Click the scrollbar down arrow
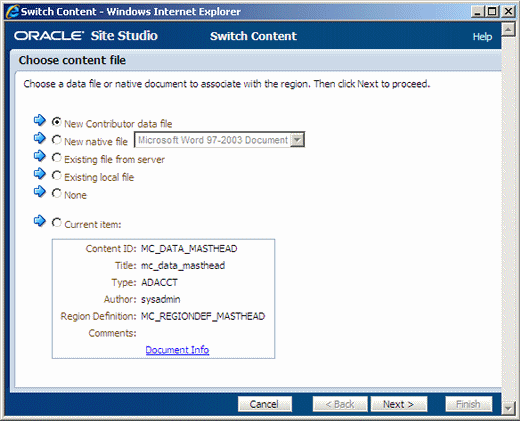Viewport: 520px width, 421px height. click(x=508, y=408)
